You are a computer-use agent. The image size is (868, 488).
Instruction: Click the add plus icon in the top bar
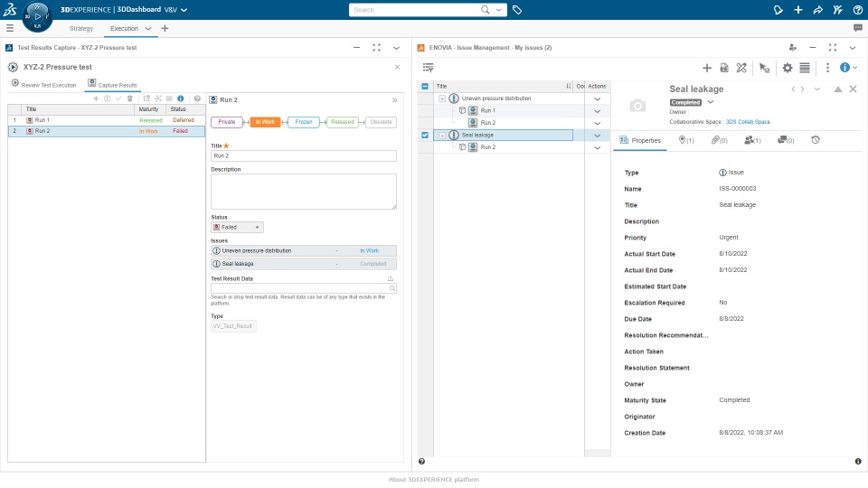click(797, 10)
